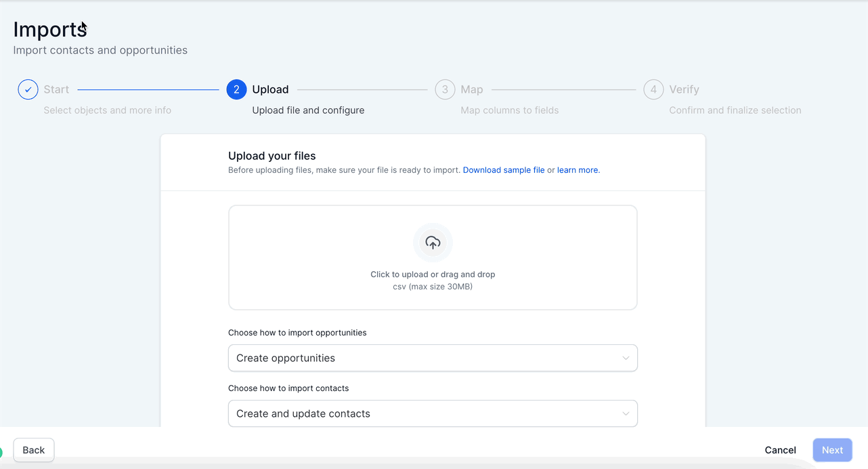868x469 pixels.
Task: Click the Cancel button
Action: 780,450
